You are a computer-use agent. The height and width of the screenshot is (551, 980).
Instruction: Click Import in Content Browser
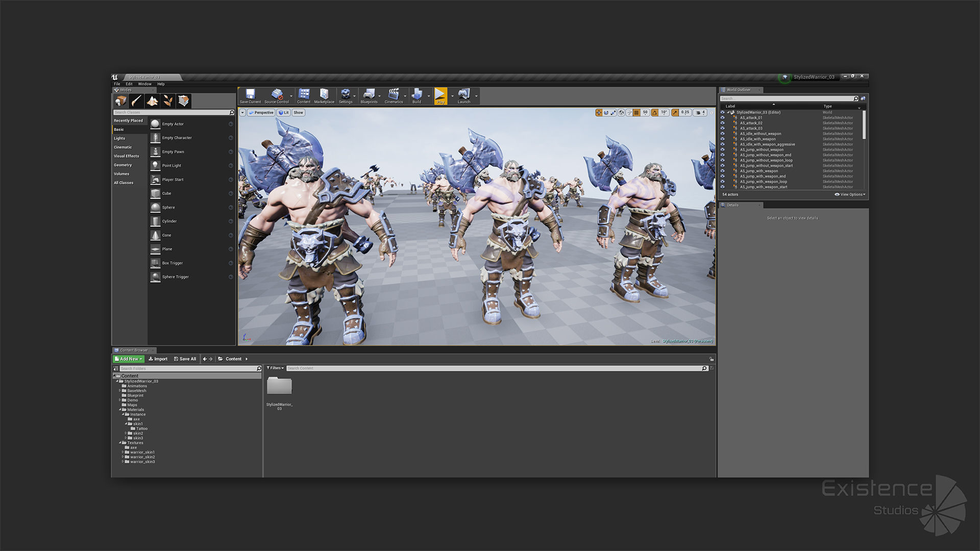point(158,359)
